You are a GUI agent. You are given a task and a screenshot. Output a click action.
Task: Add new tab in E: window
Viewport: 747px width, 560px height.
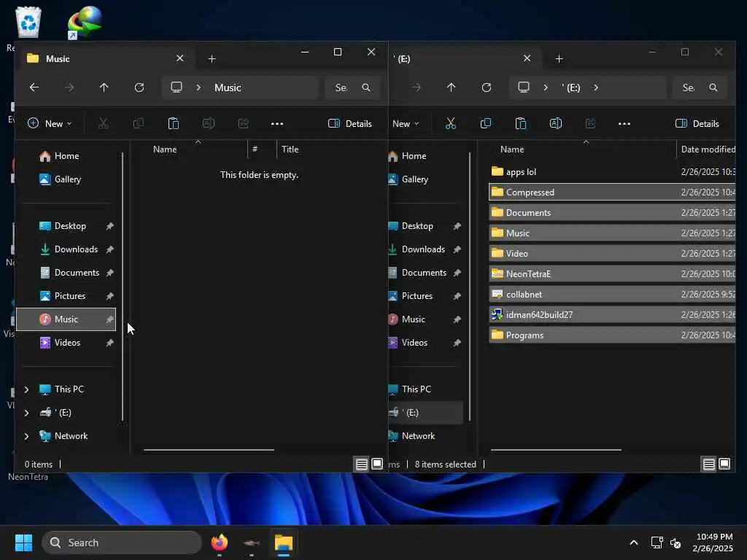560,58
